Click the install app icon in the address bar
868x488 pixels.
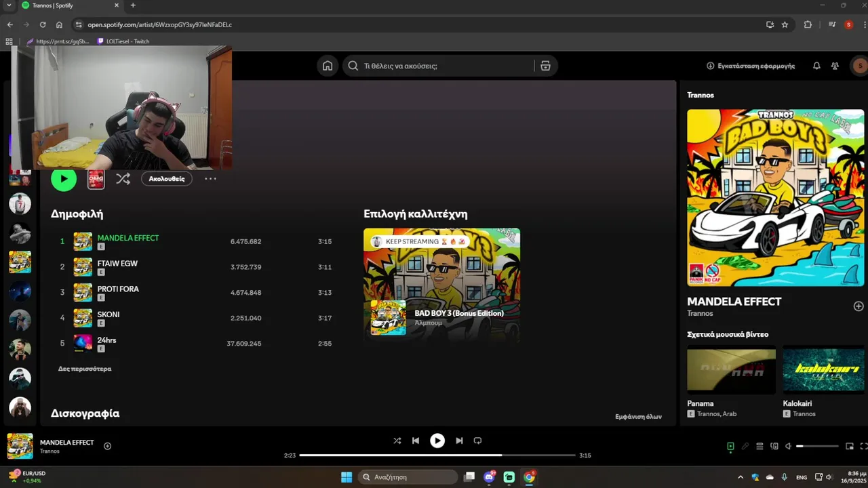coord(770,24)
